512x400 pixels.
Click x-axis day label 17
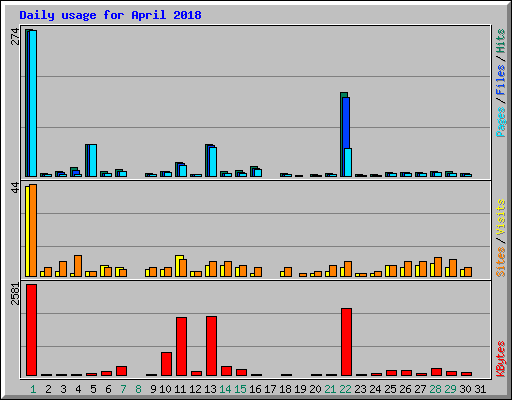click(x=270, y=389)
